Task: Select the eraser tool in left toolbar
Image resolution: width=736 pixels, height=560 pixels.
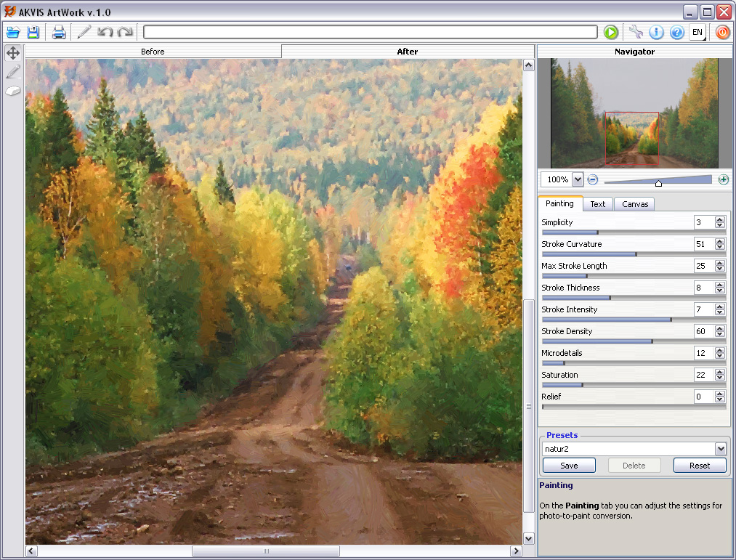Action: [x=13, y=91]
